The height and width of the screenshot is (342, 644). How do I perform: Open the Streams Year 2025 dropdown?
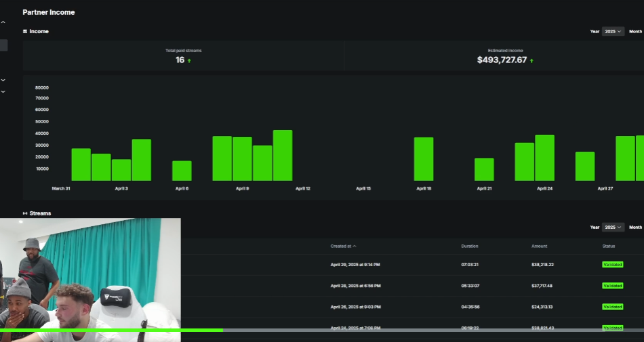613,227
